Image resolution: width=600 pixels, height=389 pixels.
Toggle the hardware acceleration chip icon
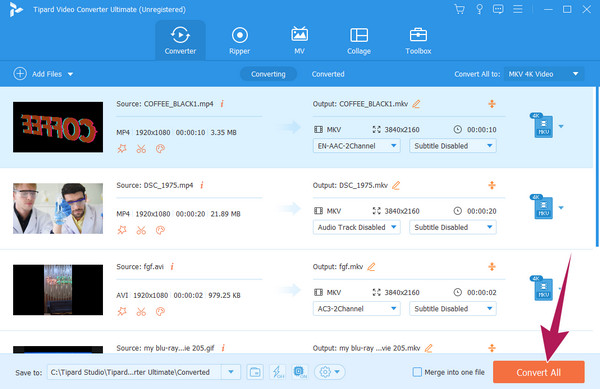[300, 372]
